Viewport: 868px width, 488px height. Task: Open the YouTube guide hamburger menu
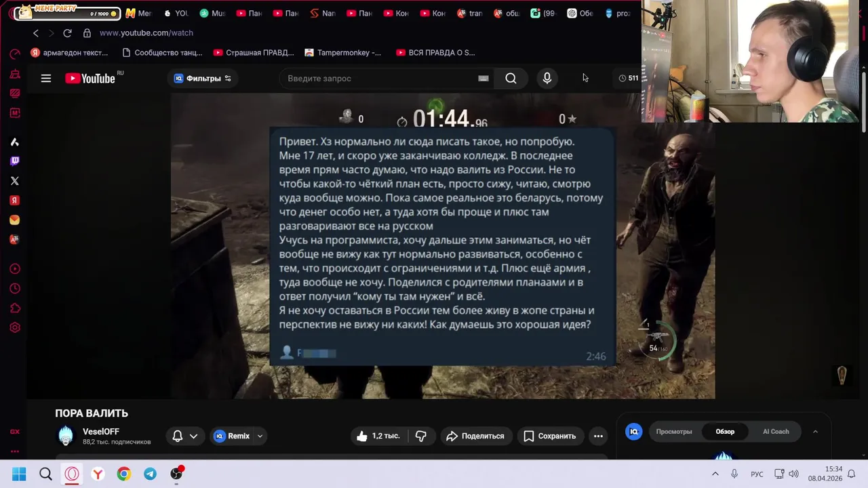click(46, 79)
